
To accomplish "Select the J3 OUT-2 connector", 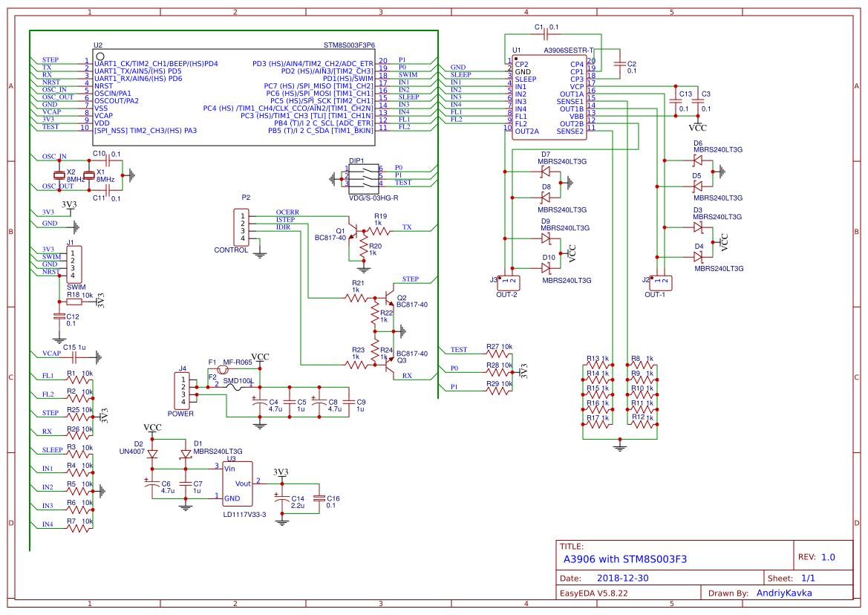I will point(508,283).
